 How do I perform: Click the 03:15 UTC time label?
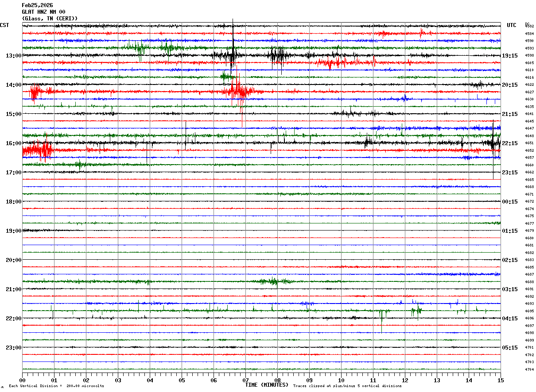510,289
